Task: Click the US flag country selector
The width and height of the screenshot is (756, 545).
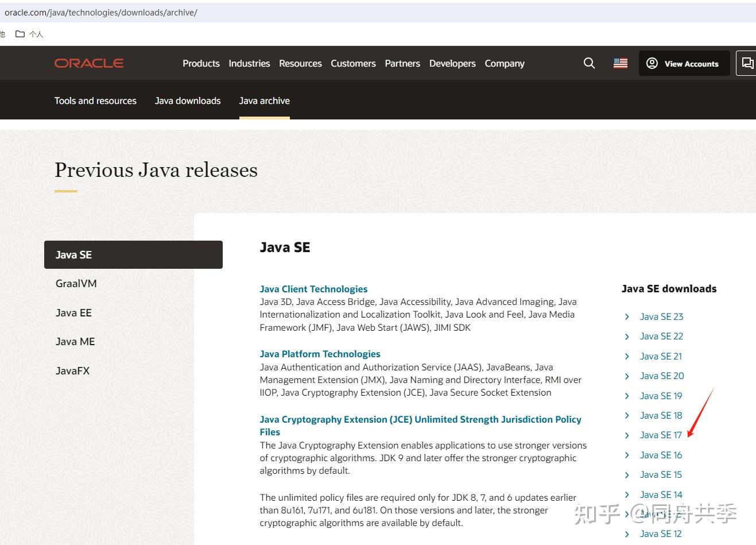Action: point(620,63)
